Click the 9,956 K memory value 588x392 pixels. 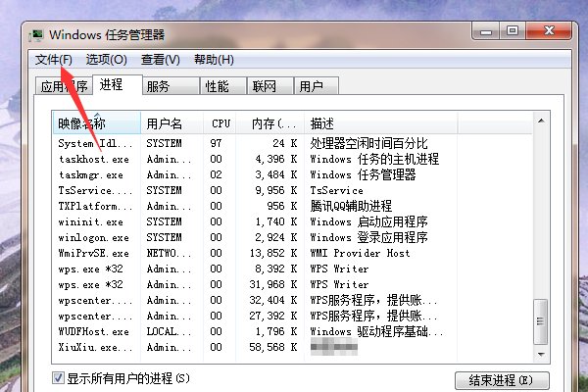point(276,190)
